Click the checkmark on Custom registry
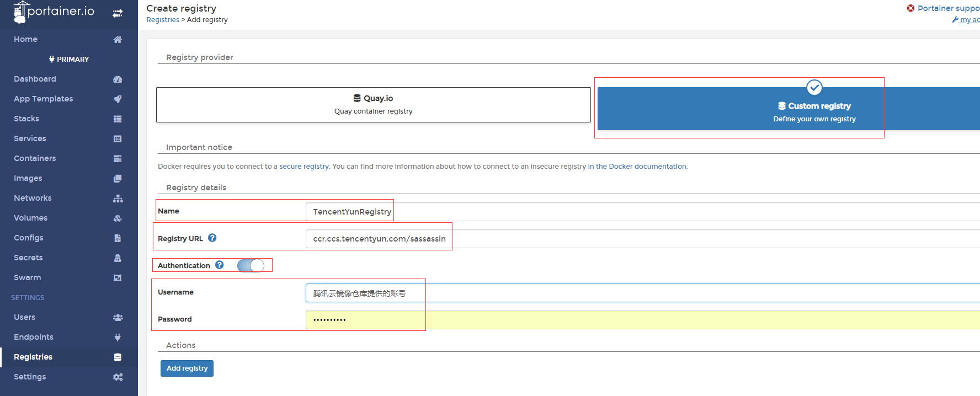Image resolution: width=980 pixels, height=396 pixels. click(814, 87)
